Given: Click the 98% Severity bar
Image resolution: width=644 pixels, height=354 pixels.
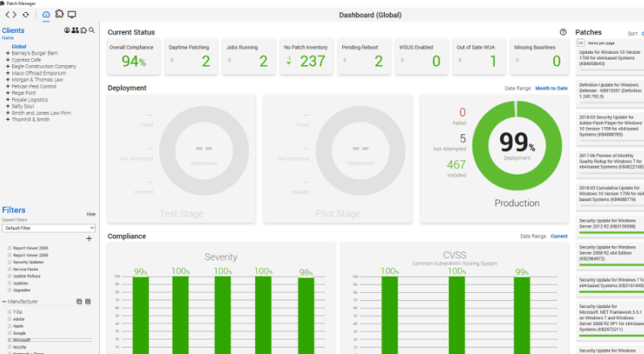Looking at the screenshot, I should [x=306, y=316].
